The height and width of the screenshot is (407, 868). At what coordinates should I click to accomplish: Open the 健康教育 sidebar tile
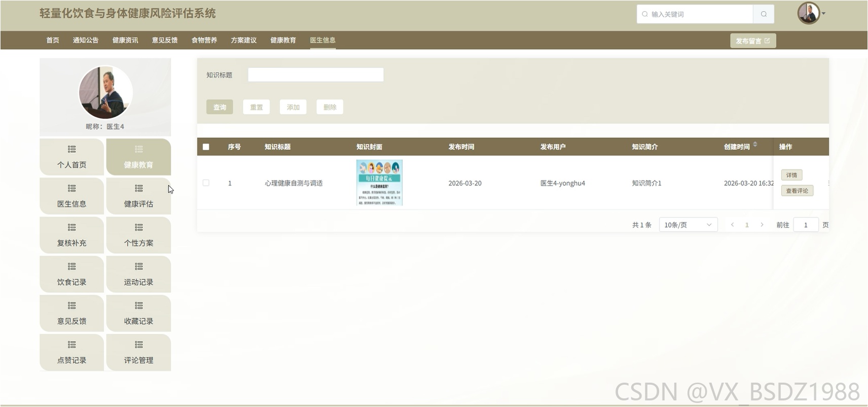(x=138, y=157)
